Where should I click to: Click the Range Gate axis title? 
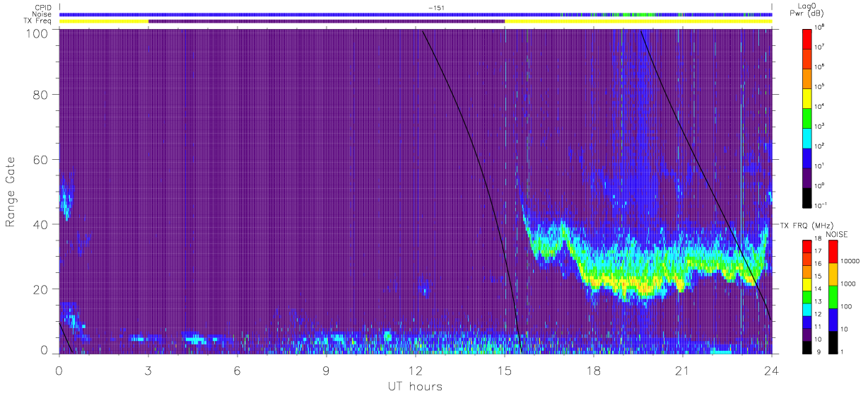12,193
